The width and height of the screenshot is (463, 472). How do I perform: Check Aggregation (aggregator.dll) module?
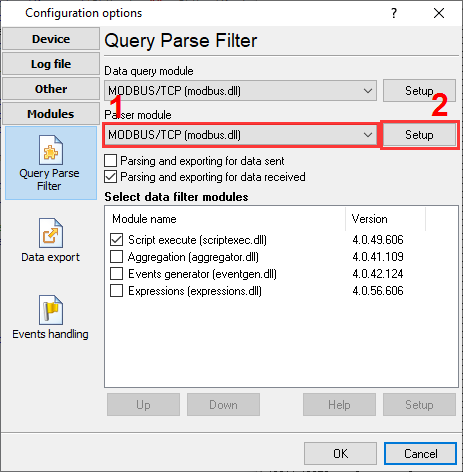(x=116, y=257)
